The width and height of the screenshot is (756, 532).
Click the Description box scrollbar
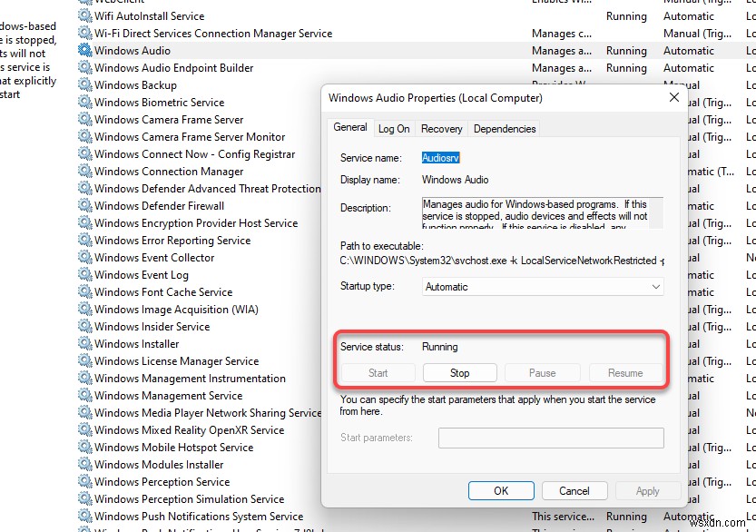pyautogui.click(x=656, y=212)
